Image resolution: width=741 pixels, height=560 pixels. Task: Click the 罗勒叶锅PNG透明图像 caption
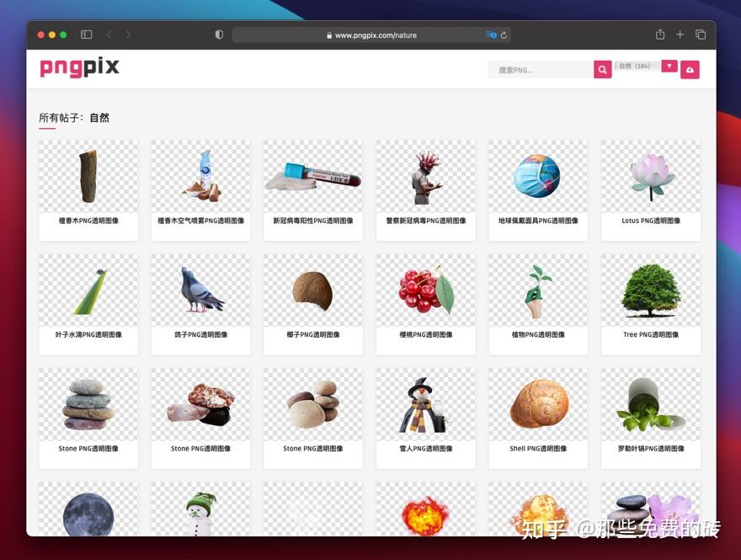[x=651, y=449]
